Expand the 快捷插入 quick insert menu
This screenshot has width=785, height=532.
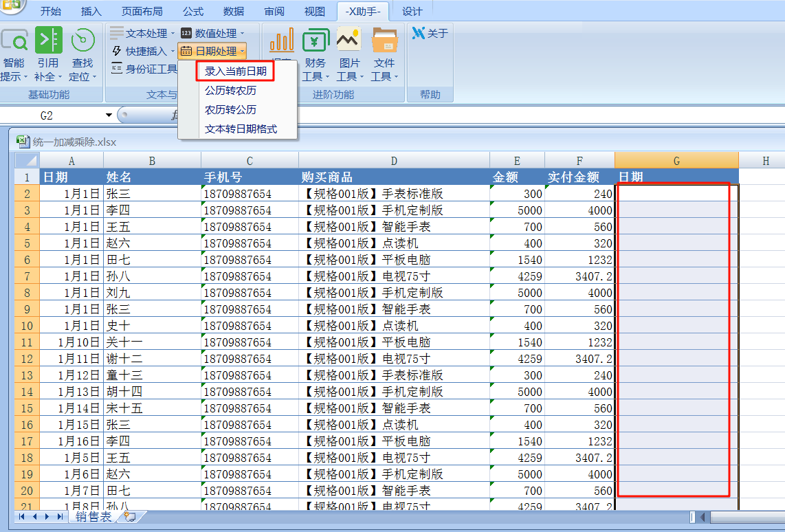point(142,51)
